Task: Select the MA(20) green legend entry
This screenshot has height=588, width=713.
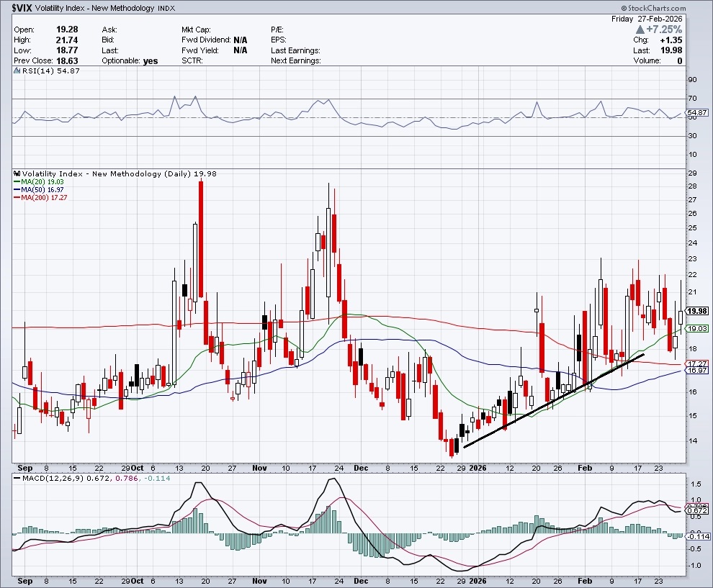Action: pos(42,183)
